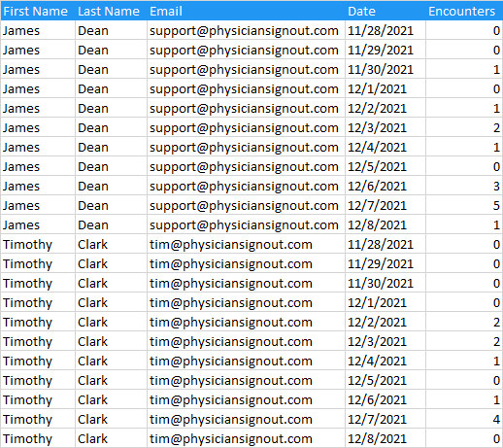Select Timothy Clark's 11/30/2021 encounters cell

click(464, 284)
